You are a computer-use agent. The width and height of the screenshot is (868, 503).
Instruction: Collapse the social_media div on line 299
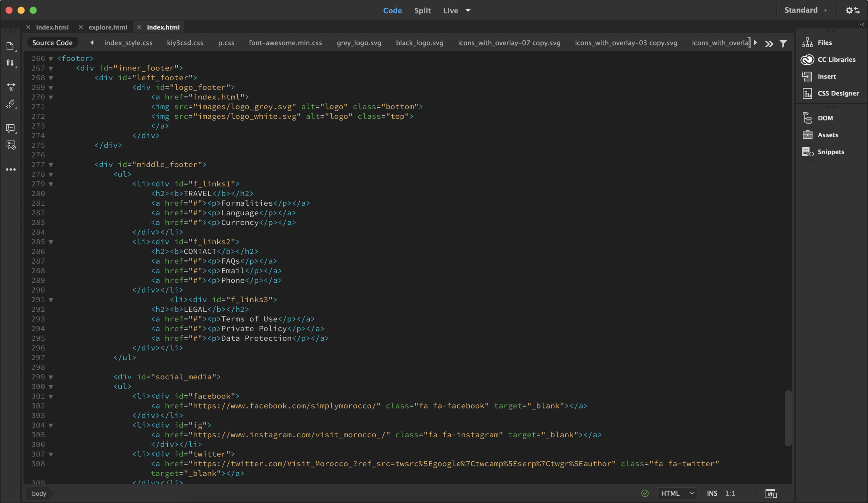(51, 377)
